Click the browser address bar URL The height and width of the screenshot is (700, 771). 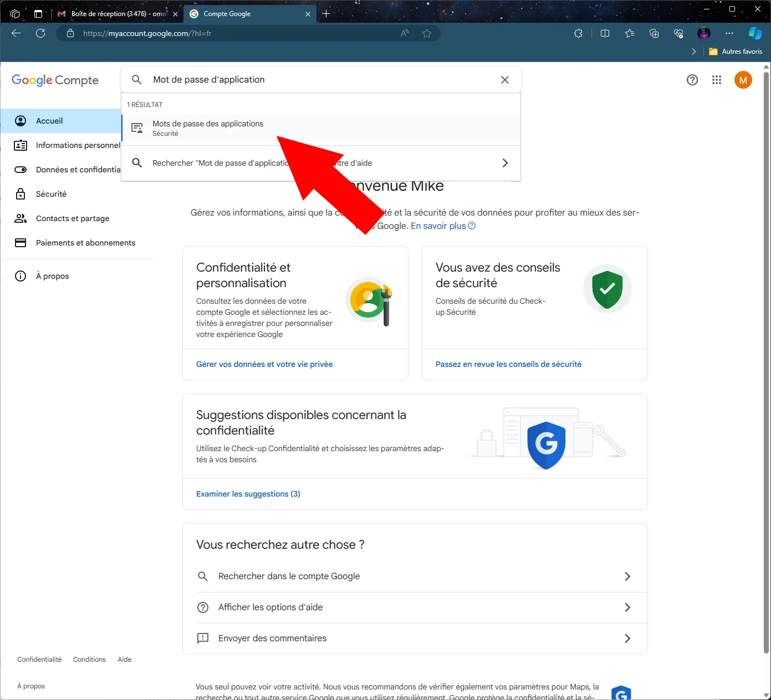147,33
